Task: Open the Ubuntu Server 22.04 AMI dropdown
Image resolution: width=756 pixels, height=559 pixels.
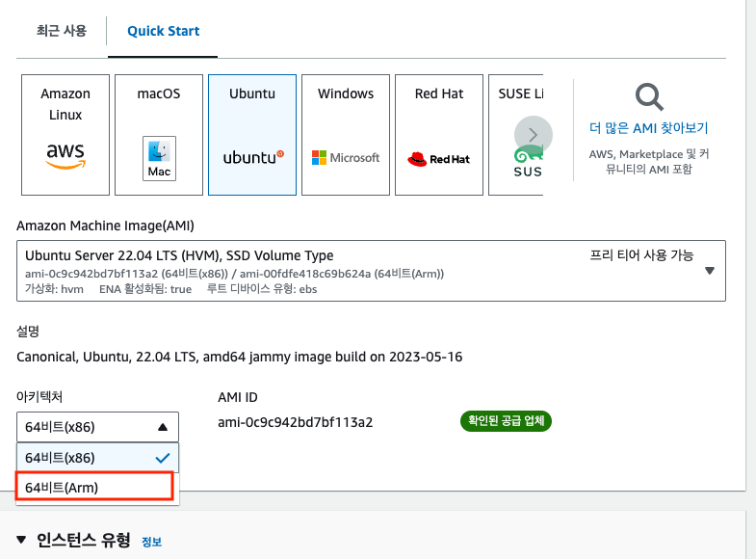Action: click(x=371, y=271)
